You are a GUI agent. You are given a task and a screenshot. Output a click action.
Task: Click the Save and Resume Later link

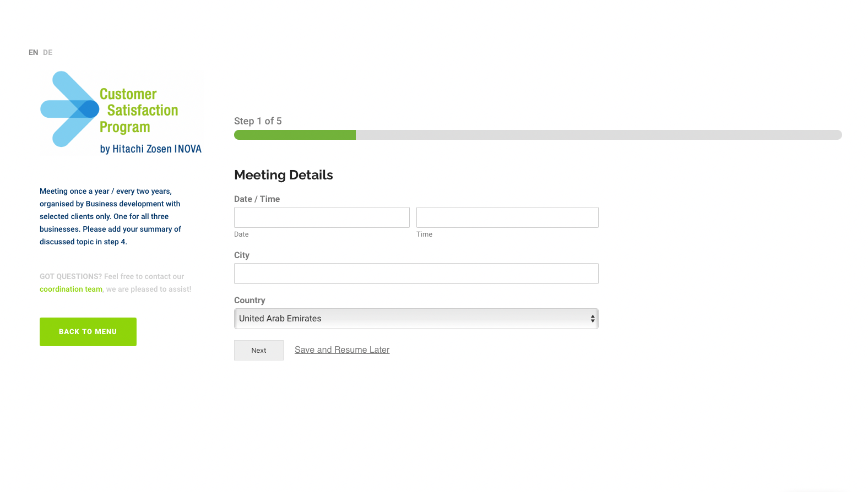pos(342,350)
